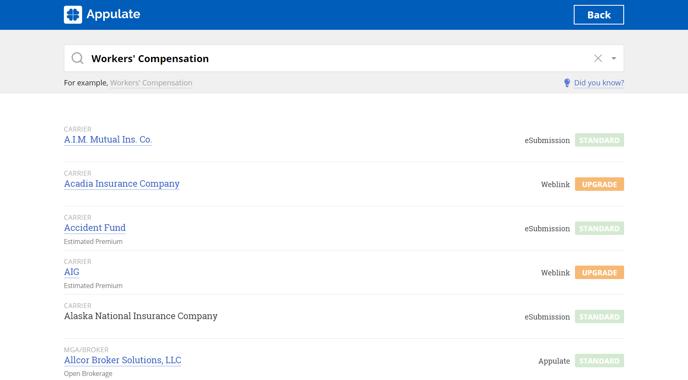Click Appulate label on Allcor Broker row

(554, 361)
